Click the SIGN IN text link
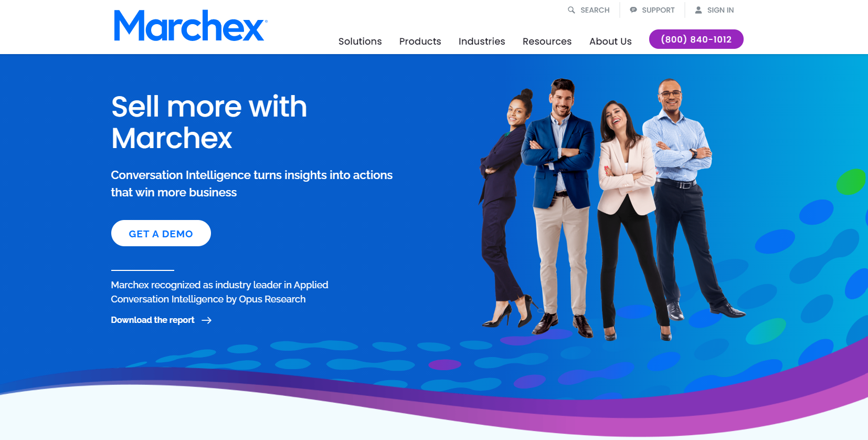The height and width of the screenshot is (440, 868). click(x=721, y=10)
